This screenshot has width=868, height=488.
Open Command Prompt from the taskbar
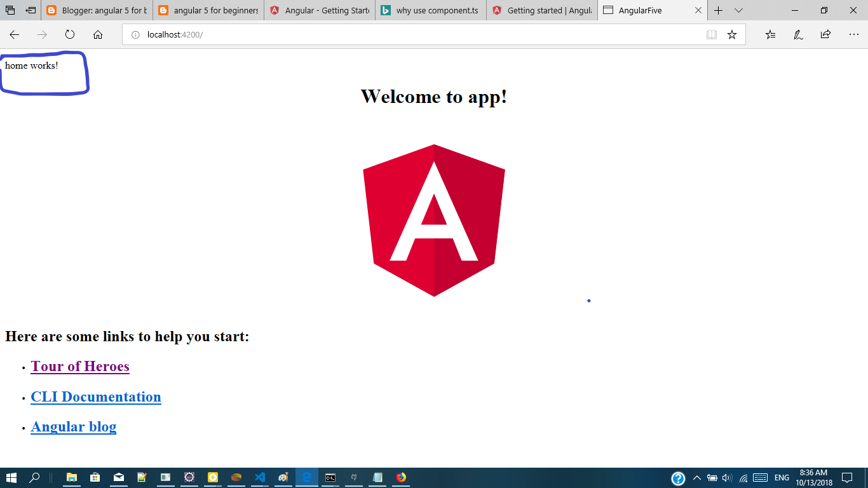point(330,477)
